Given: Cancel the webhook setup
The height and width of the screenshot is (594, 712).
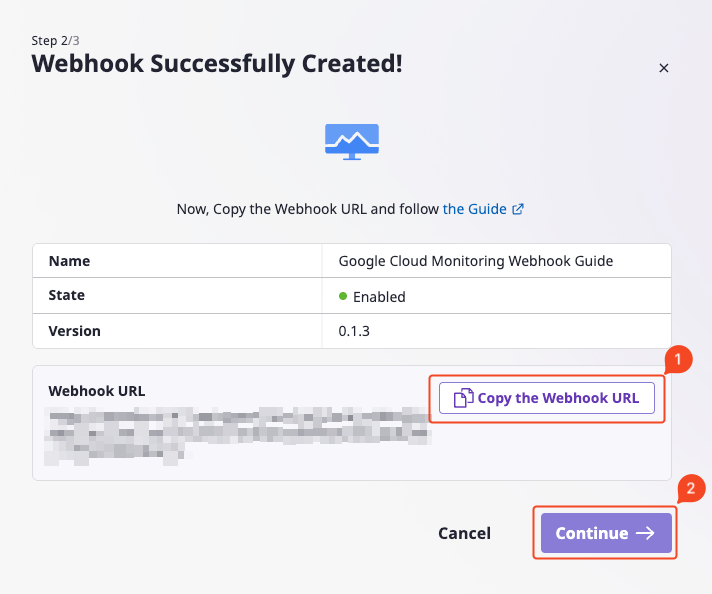Looking at the screenshot, I should (464, 533).
